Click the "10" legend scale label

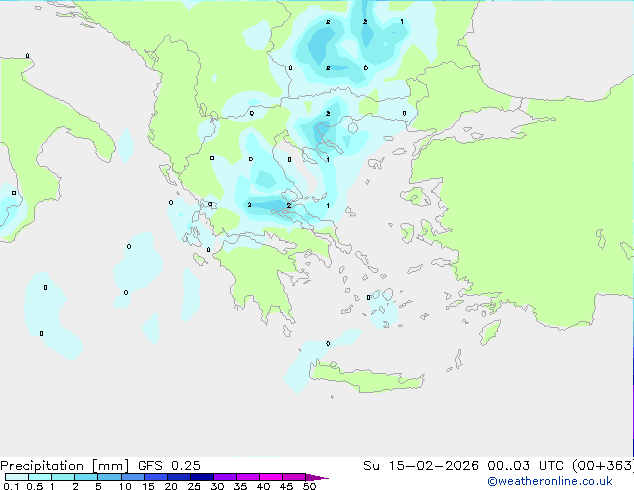click(125, 486)
